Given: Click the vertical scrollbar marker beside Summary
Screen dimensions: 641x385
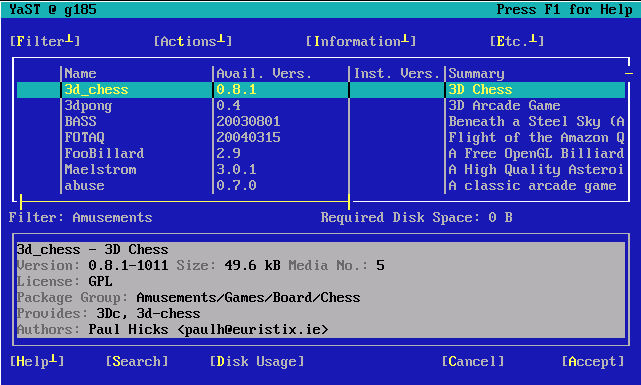Looking at the screenshot, I should (629, 74).
